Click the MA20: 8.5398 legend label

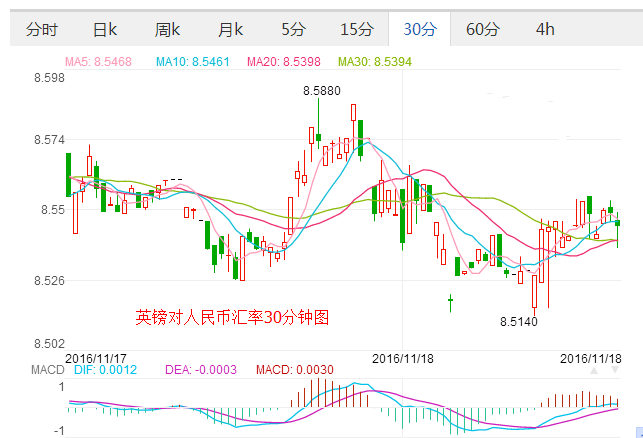coord(283,62)
